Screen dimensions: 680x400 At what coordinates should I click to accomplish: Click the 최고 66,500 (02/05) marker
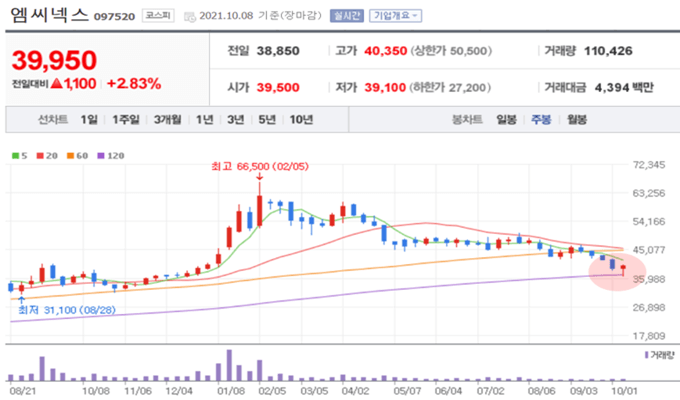point(260,167)
